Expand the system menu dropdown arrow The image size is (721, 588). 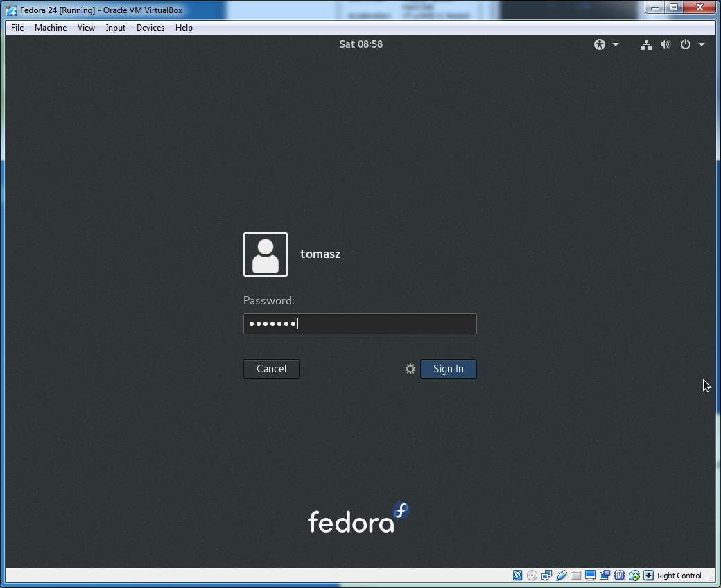(x=701, y=44)
